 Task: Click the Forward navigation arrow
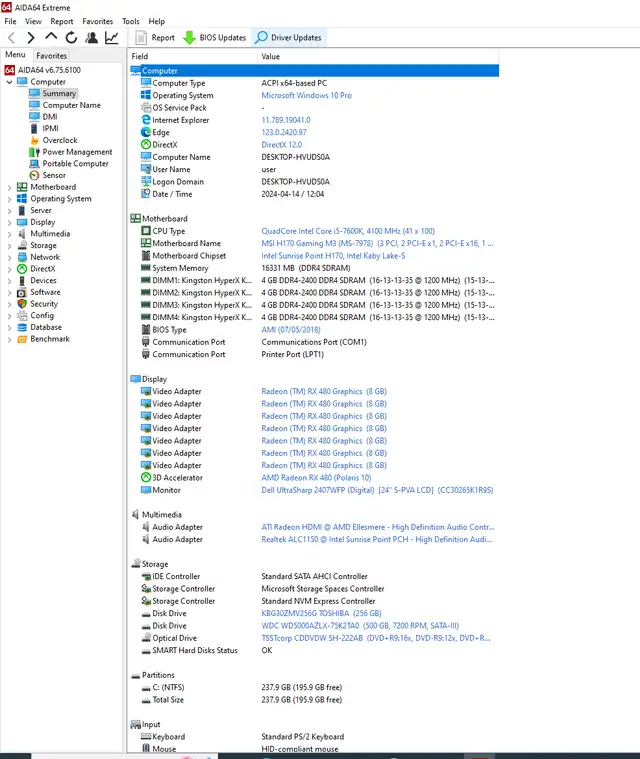(x=30, y=37)
